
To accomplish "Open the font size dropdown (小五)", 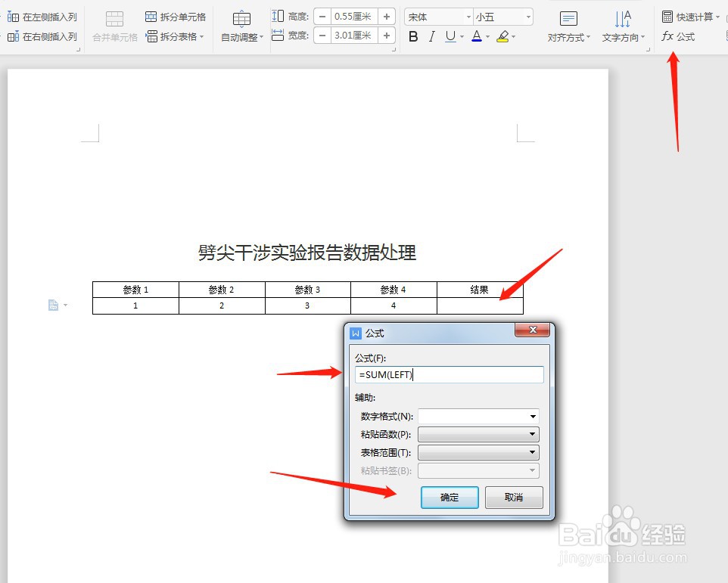I will pos(528,17).
